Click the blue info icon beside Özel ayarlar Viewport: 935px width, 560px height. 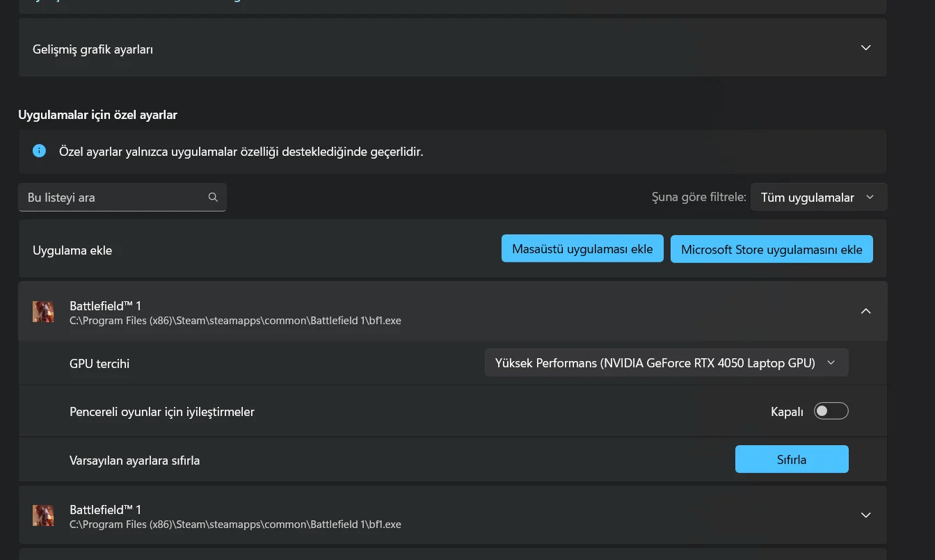(40, 151)
